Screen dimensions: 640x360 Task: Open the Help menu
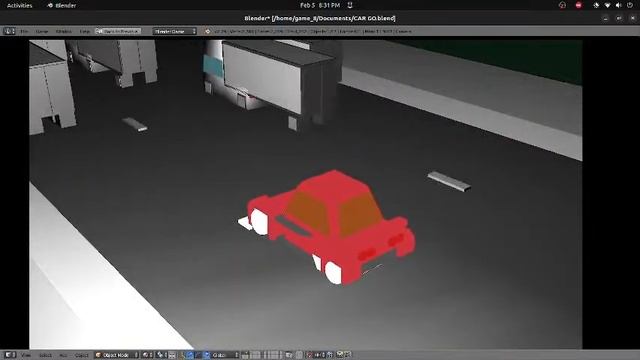[x=84, y=31]
